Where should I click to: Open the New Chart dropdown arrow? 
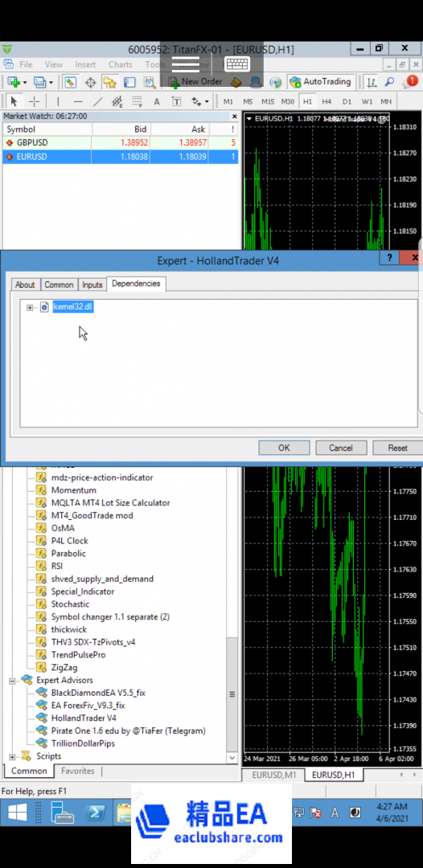[25, 82]
